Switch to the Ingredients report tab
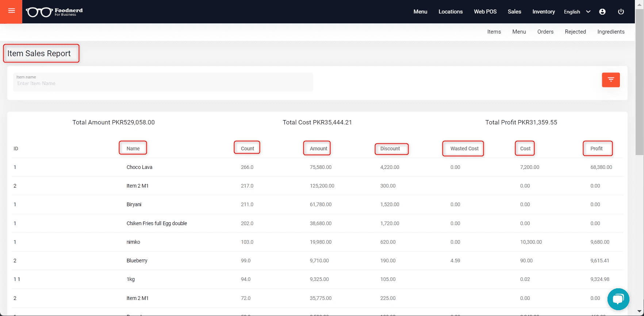Image resolution: width=644 pixels, height=316 pixels. click(x=611, y=32)
